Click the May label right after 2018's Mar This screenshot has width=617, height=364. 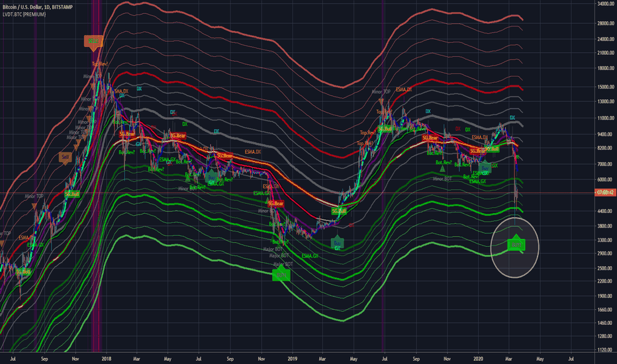pos(167,359)
